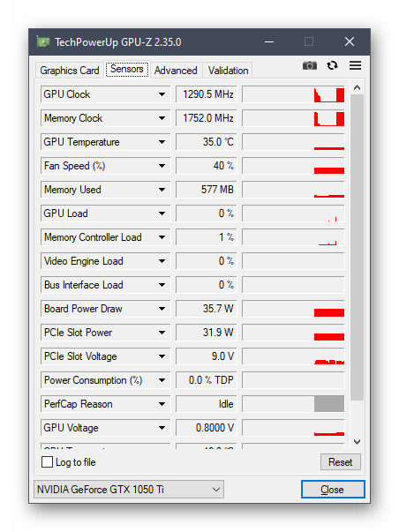Click the Board Power Draw graph
Screen dimensions: 399x532
point(293,309)
